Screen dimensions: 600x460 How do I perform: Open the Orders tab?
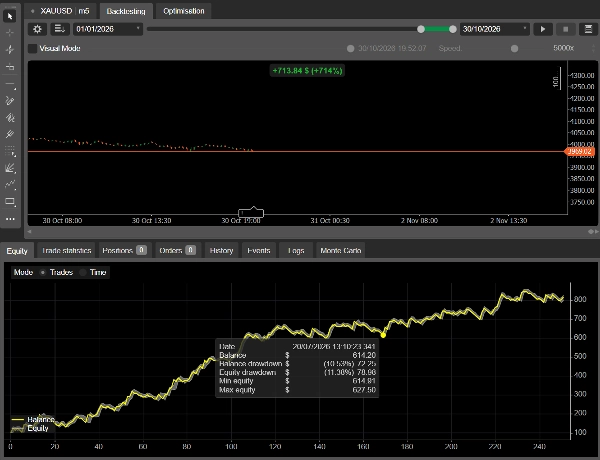178,251
